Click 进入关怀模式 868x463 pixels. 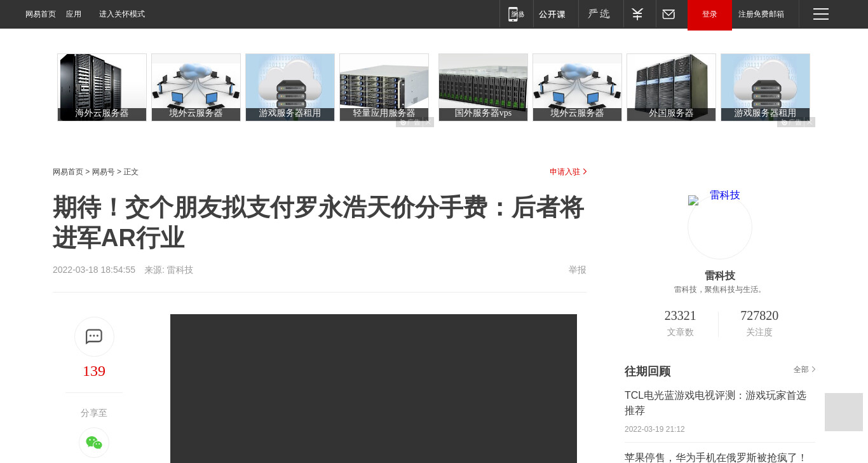point(122,14)
